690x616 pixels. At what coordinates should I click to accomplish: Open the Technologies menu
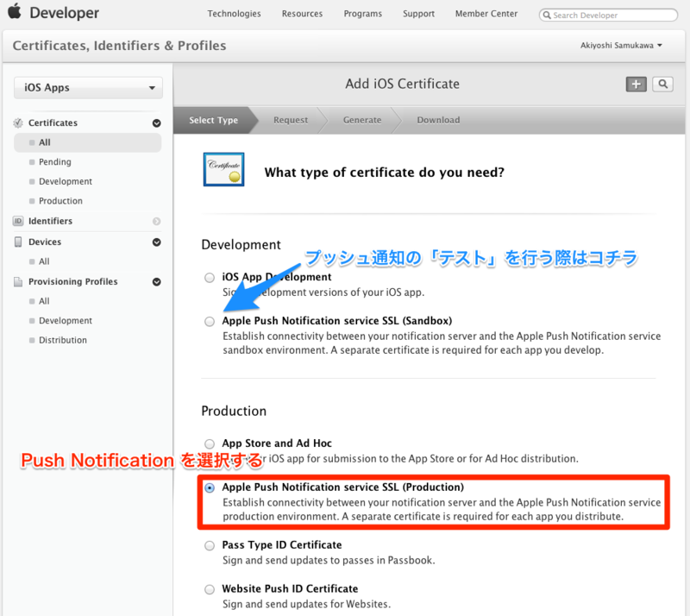[234, 14]
